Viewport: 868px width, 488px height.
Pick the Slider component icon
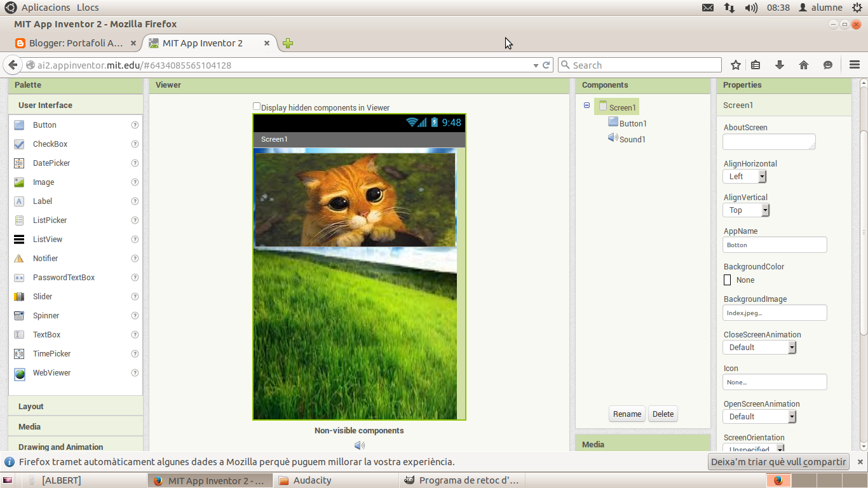19,297
